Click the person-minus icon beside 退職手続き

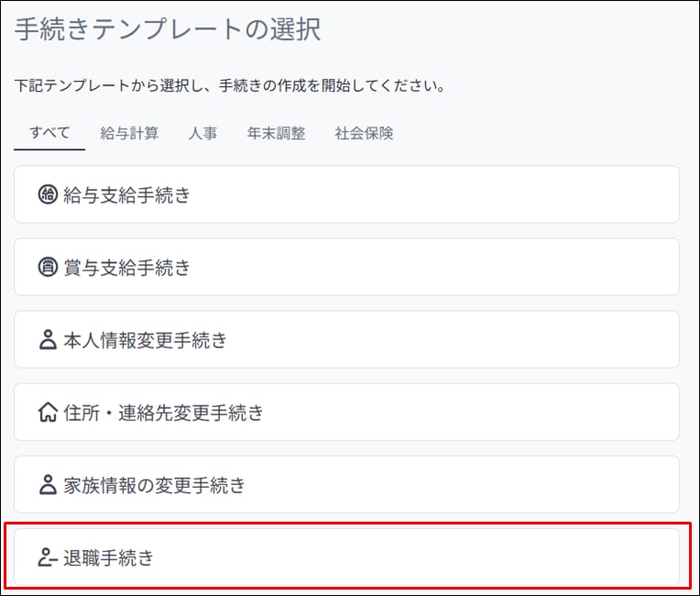coord(48,557)
